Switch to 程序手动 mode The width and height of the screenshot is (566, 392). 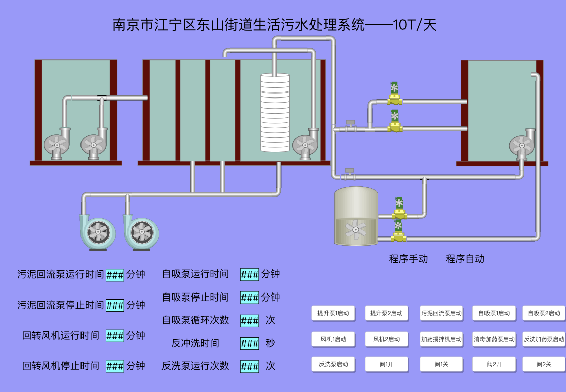408,259
